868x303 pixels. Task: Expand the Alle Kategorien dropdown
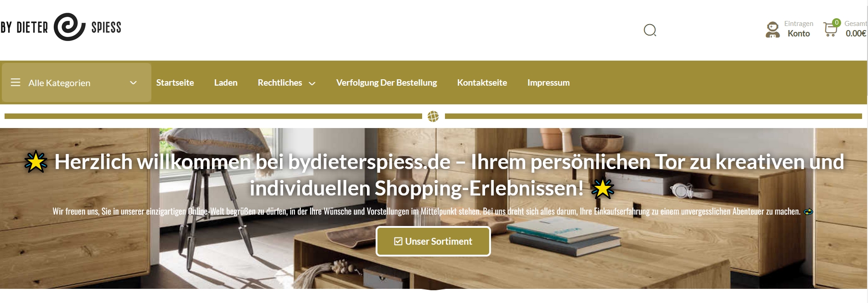pyautogui.click(x=77, y=82)
